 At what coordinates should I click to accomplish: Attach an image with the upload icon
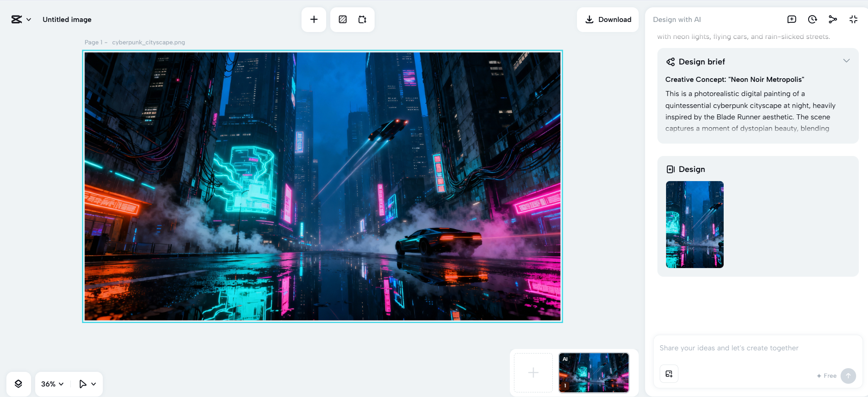coord(669,374)
